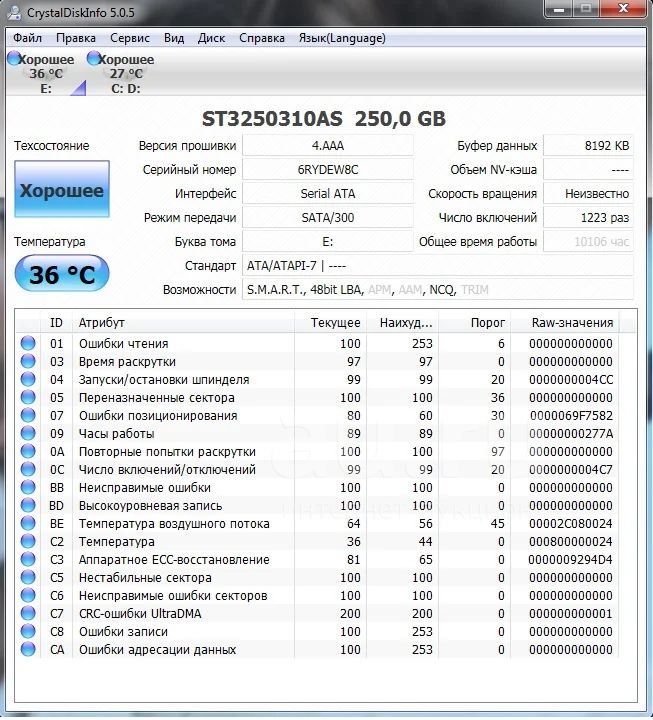Click status dot of Аппаратное ECC-восстановление row
The width and height of the screenshot is (653, 720).
tap(28, 559)
